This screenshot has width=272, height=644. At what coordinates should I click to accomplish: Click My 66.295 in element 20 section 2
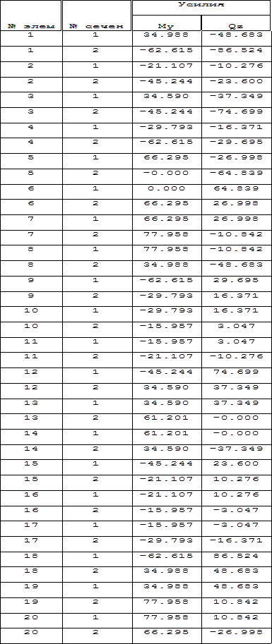click(166, 632)
